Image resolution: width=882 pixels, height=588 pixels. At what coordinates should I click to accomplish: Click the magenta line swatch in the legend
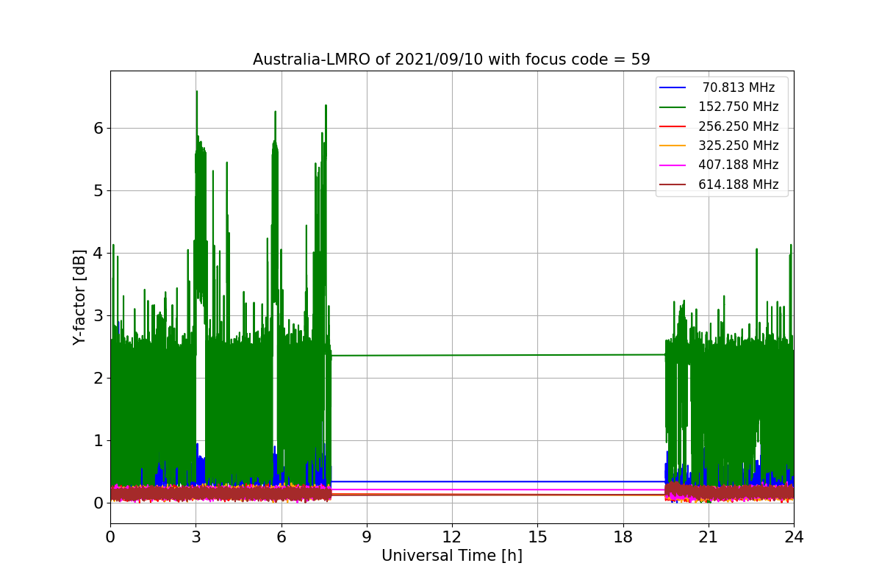coord(673,165)
